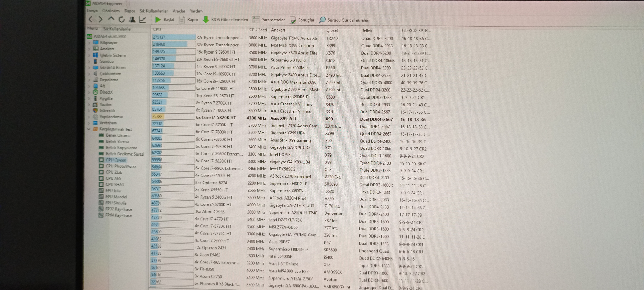This screenshot has height=290, width=644.
Task: Switch to the Menü sidebar tab
Action: [92, 28]
